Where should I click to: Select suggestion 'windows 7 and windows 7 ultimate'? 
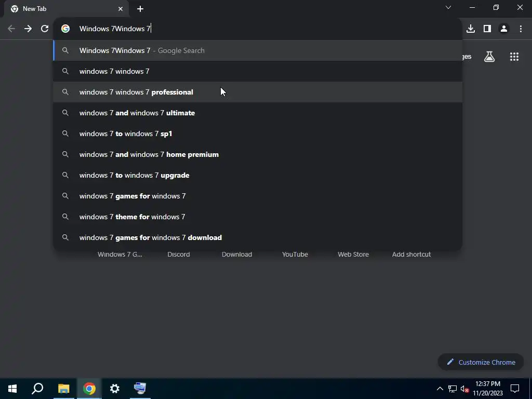point(258,113)
